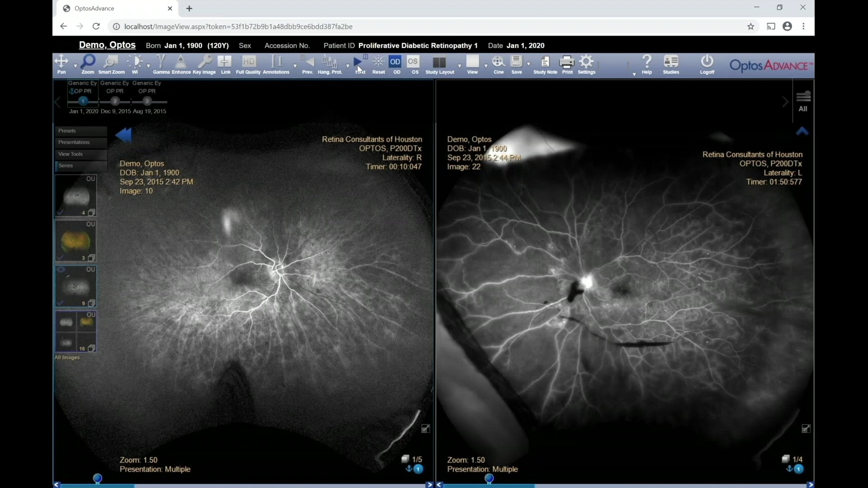Mark the Key Image tool

click(x=204, y=65)
